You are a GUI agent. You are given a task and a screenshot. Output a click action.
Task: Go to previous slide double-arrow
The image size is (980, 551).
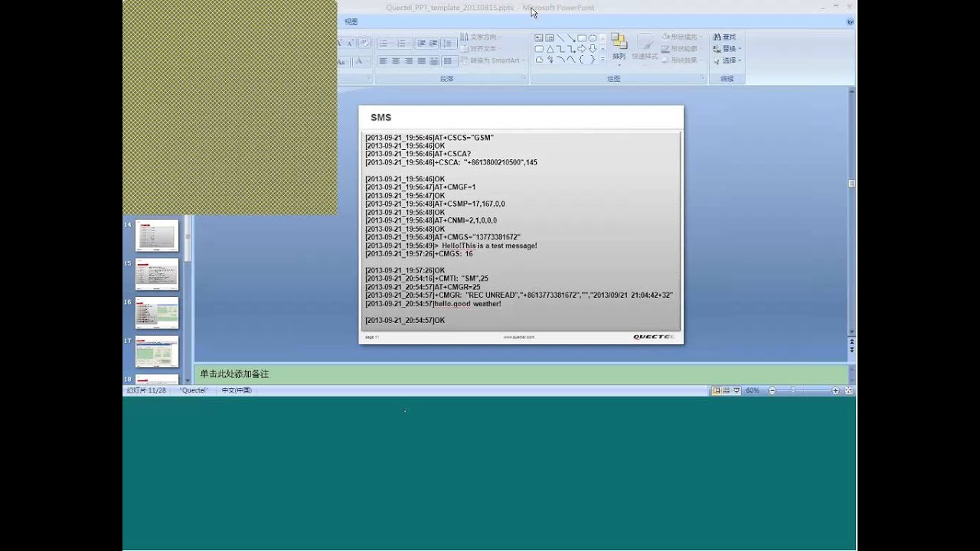pyautogui.click(x=852, y=341)
